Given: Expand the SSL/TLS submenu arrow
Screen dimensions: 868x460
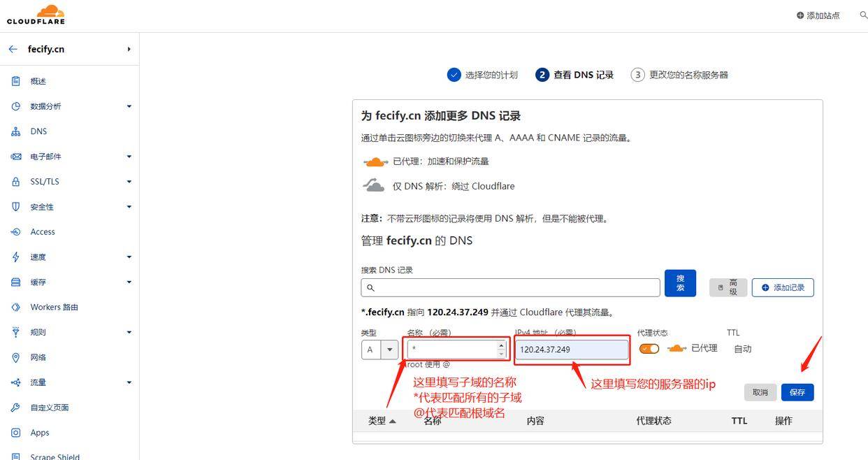Looking at the screenshot, I should click(129, 182).
